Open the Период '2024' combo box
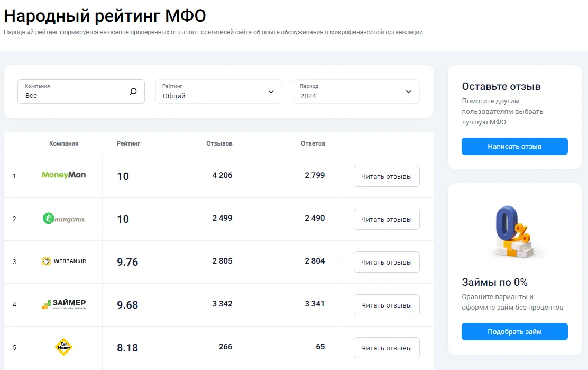The width and height of the screenshot is (588, 370). 356,92
